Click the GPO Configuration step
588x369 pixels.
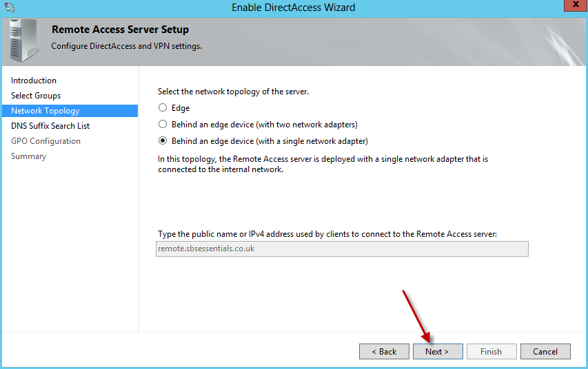coord(45,141)
